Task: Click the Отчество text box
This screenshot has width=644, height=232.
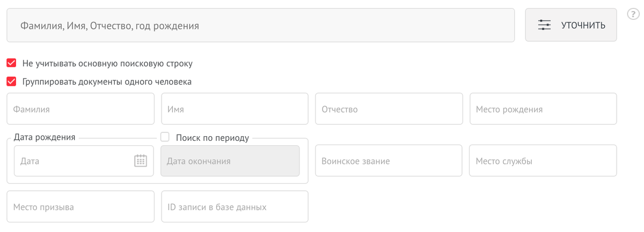Action: (x=389, y=109)
